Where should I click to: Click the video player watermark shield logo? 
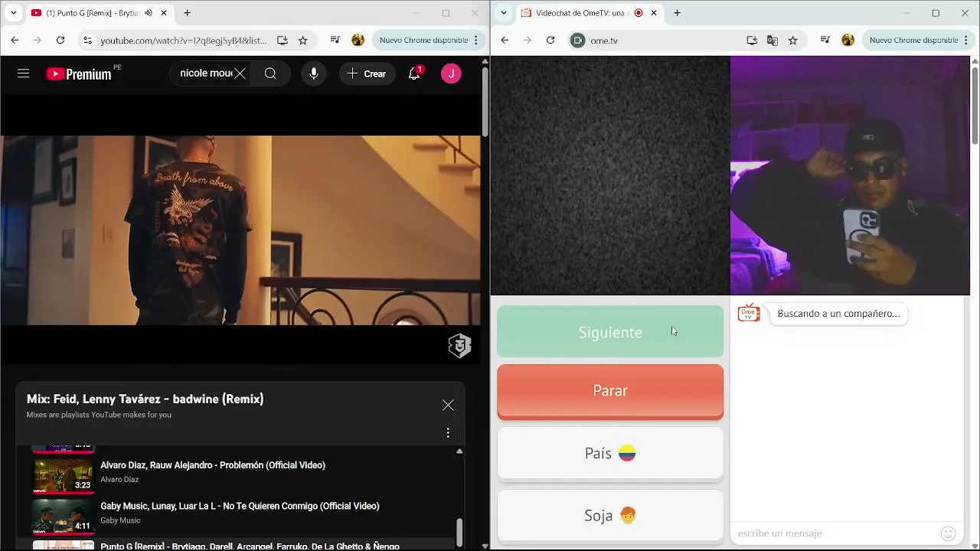tap(459, 346)
